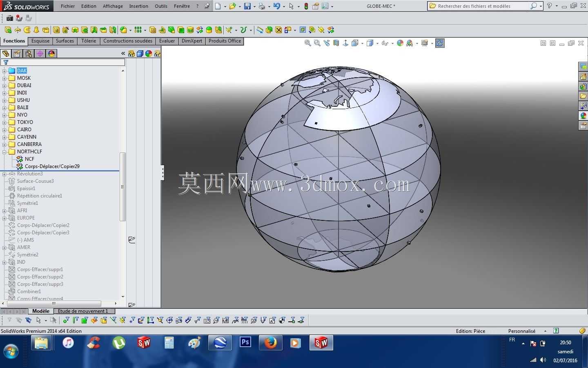Image resolution: width=588 pixels, height=368 pixels.
Task: Create a new document from the toolbar
Action: pos(218,6)
